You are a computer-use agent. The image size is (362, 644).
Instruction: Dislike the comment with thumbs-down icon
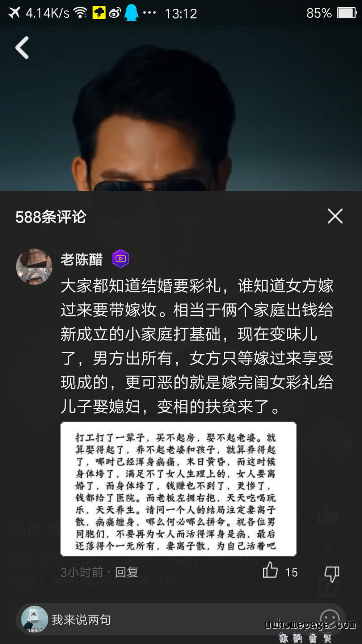pos(332,574)
